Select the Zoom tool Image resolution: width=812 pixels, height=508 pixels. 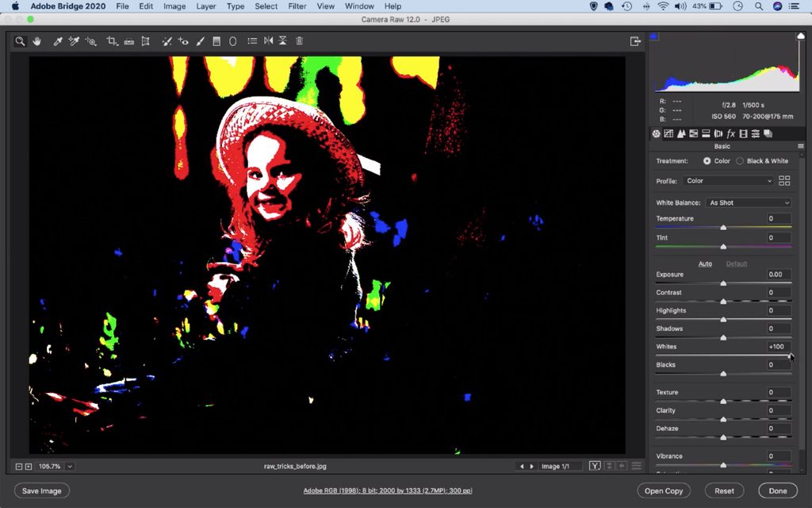[x=19, y=40]
